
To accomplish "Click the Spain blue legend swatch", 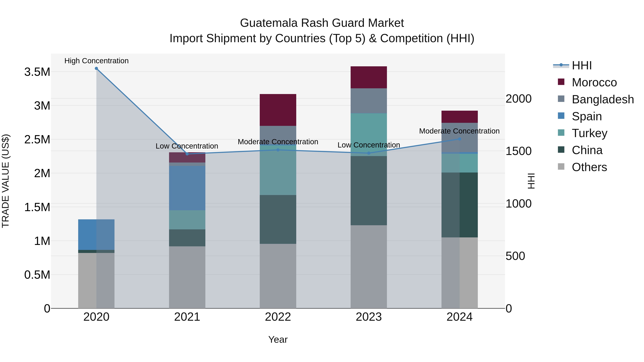I will [x=561, y=116].
